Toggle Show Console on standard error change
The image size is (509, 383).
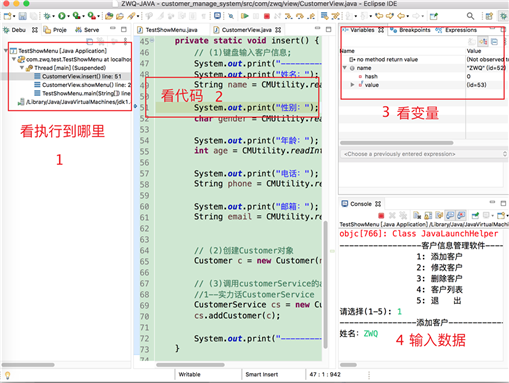(x=461, y=215)
